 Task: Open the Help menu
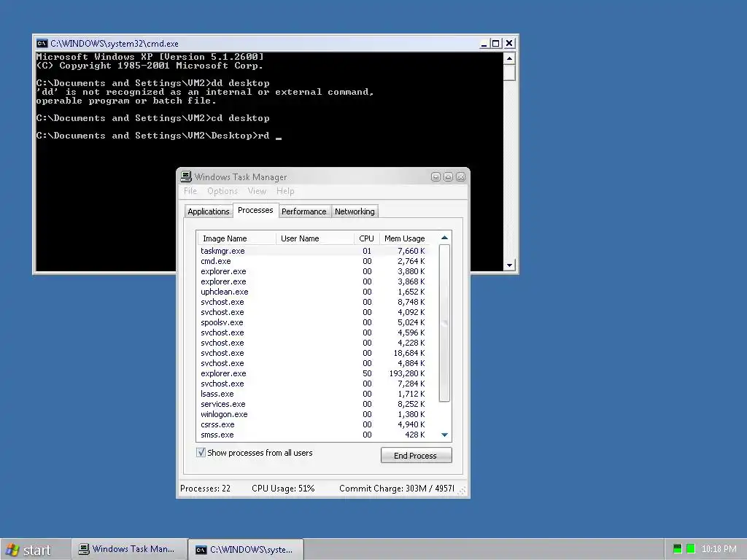[285, 191]
